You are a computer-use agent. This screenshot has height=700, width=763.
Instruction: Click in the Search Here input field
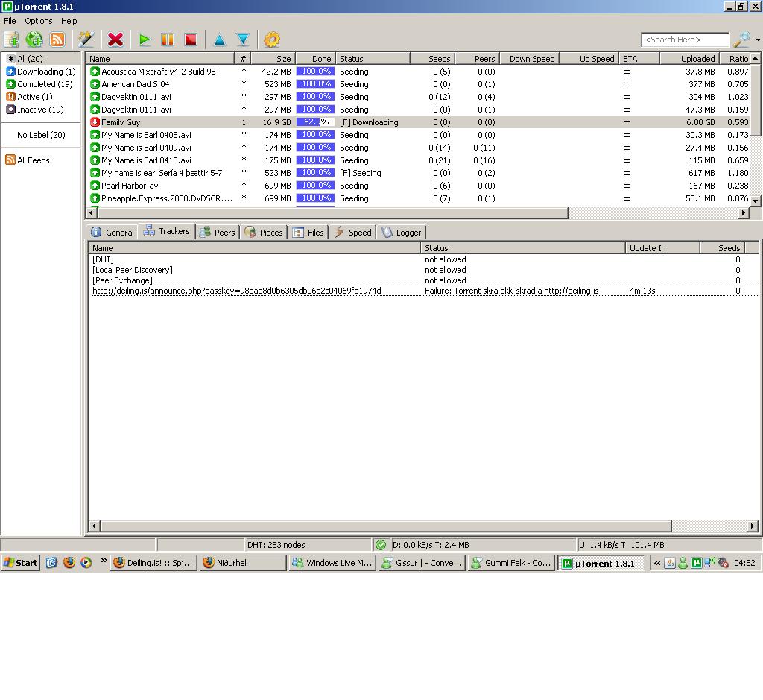tap(684, 40)
